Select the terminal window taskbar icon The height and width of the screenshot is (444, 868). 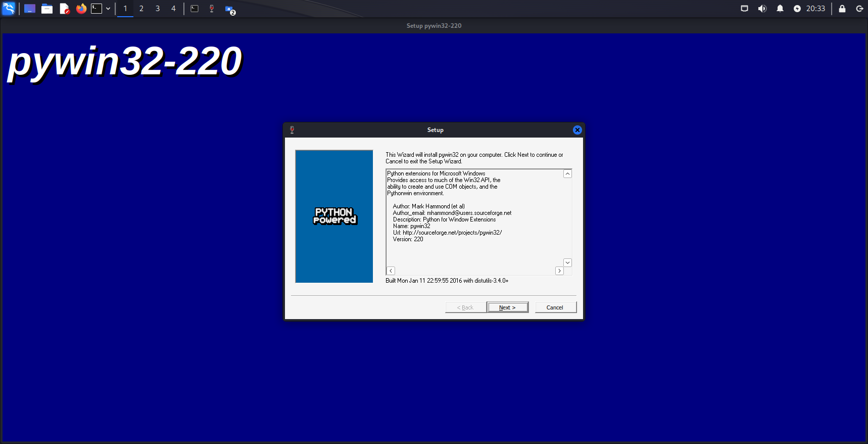pos(195,9)
